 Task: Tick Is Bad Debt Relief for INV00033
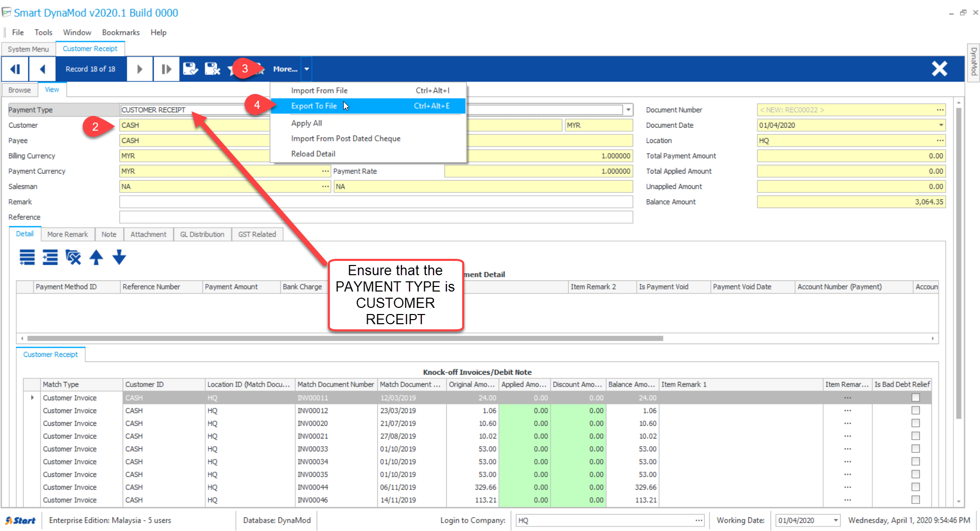916,449
